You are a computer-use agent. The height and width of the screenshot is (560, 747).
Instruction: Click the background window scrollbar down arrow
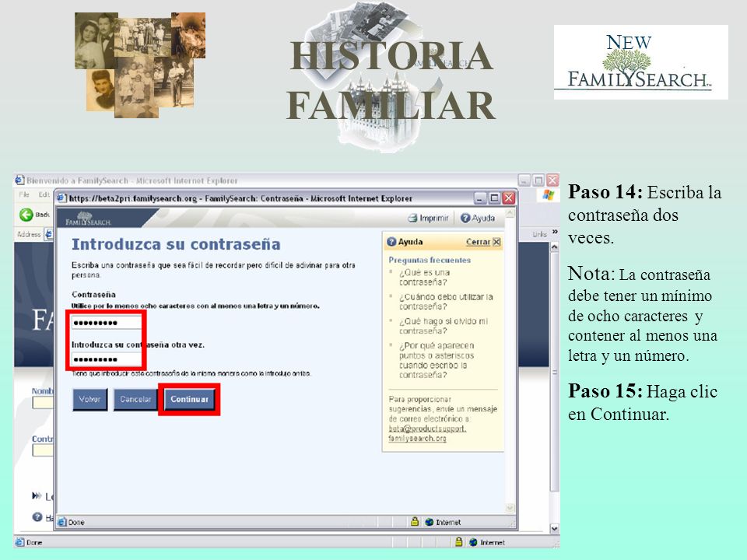[x=554, y=528]
